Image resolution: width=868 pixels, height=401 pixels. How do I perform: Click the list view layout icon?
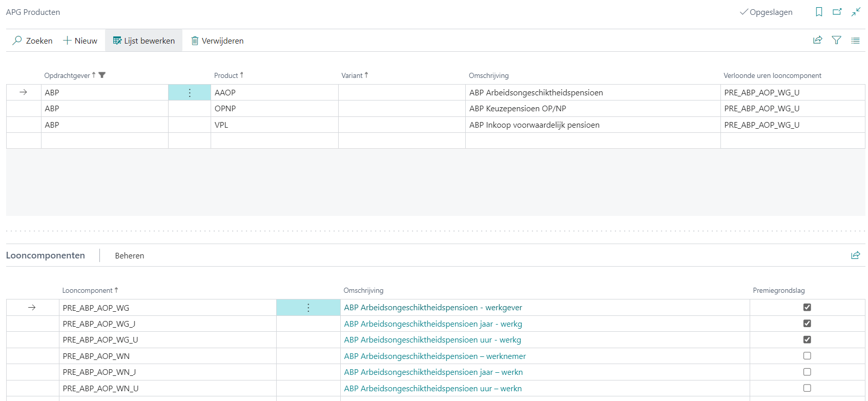pyautogui.click(x=855, y=41)
